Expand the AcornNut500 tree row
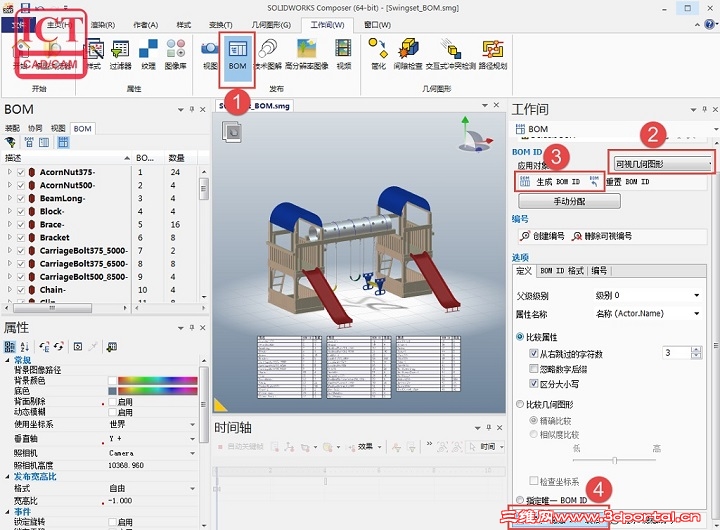 pos(9,185)
